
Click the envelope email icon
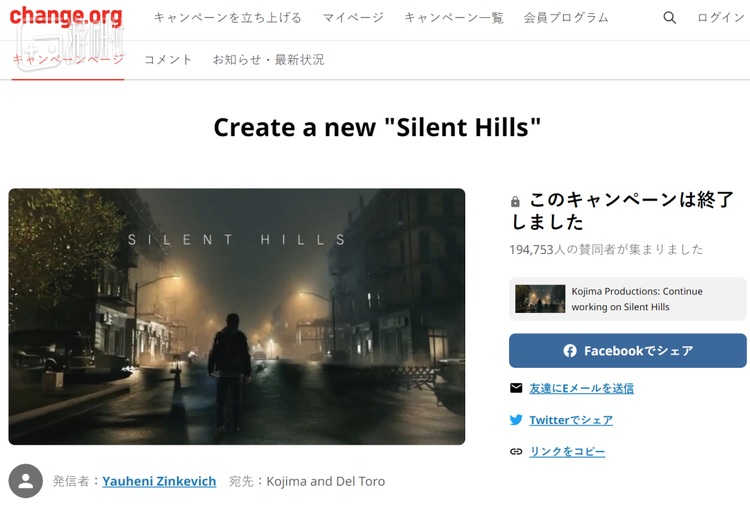point(516,388)
